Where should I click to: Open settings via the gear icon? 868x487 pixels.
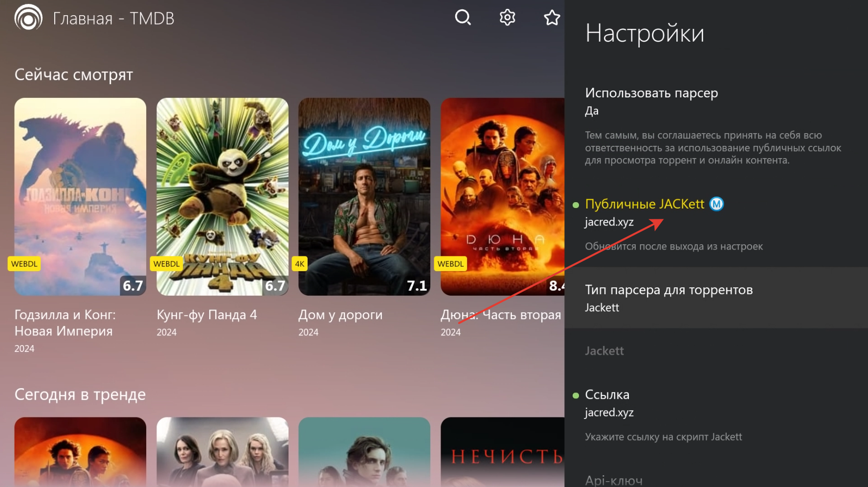click(x=507, y=18)
